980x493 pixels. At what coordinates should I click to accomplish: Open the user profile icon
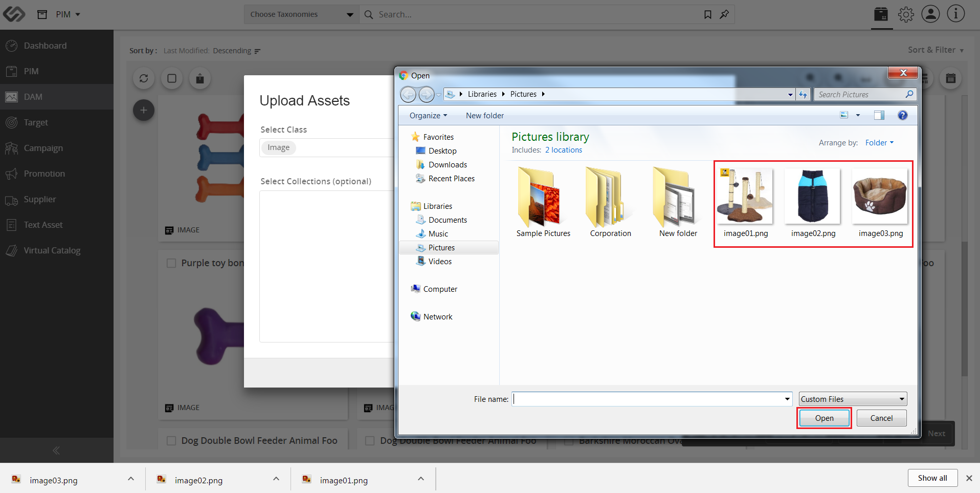pyautogui.click(x=931, y=14)
